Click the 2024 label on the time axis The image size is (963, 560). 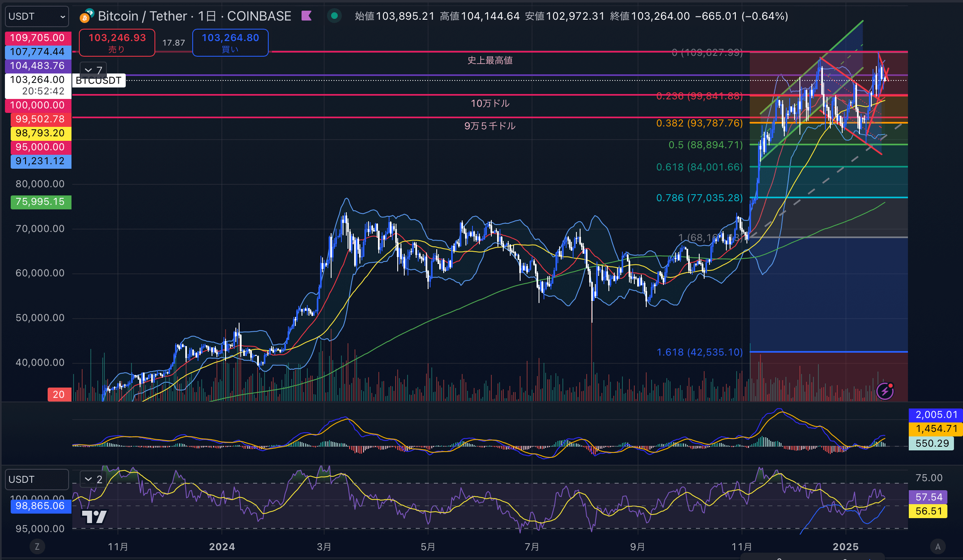coord(222,547)
